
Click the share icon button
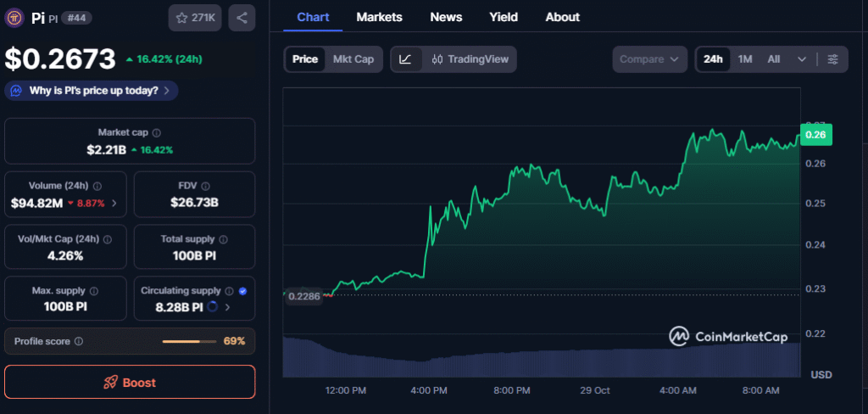(x=242, y=18)
